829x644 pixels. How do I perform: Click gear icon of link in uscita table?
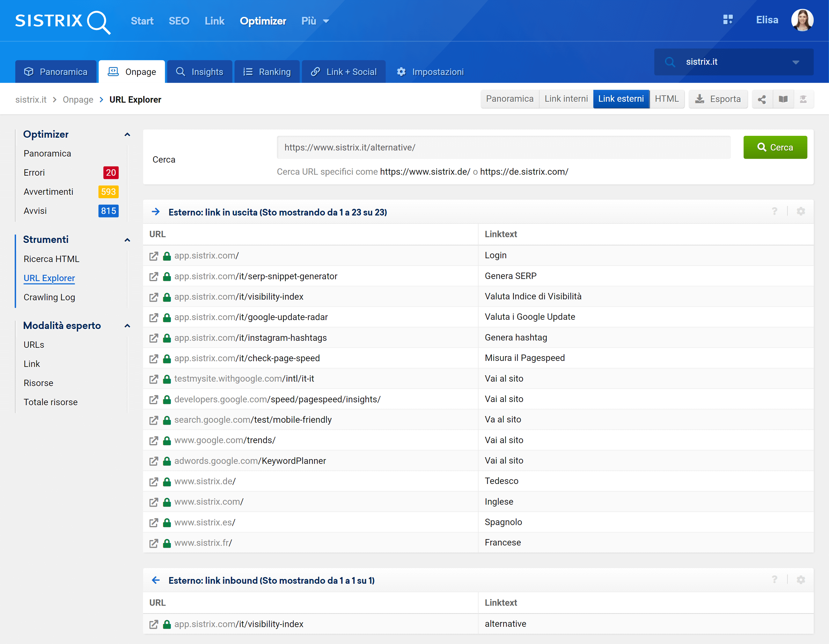pos(801,212)
